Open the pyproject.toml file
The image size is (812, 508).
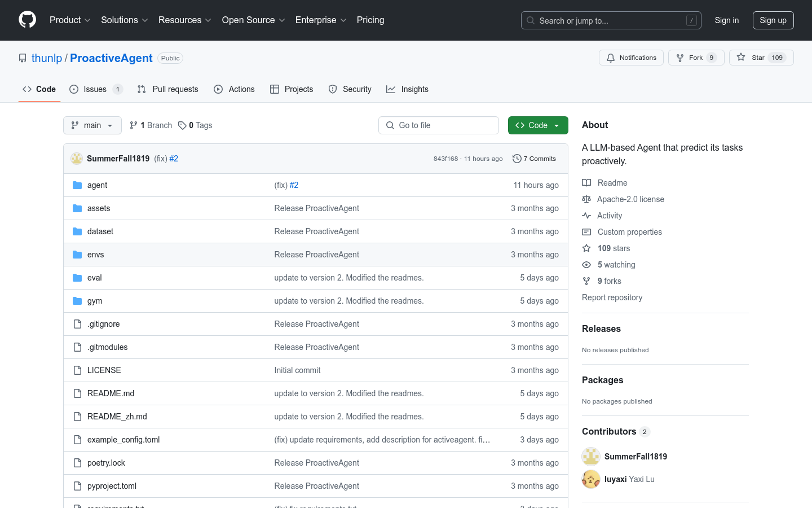pyautogui.click(x=112, y=486)
